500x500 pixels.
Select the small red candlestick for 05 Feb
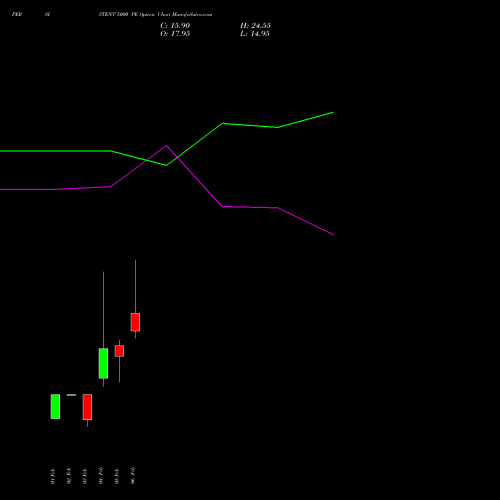(119, 351)
